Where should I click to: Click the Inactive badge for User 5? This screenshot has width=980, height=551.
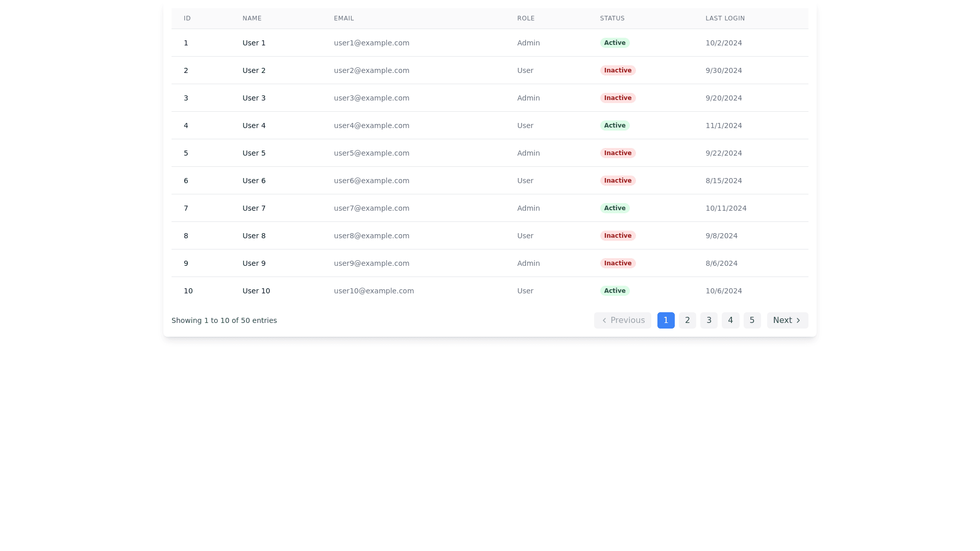(x=618, y=153)
